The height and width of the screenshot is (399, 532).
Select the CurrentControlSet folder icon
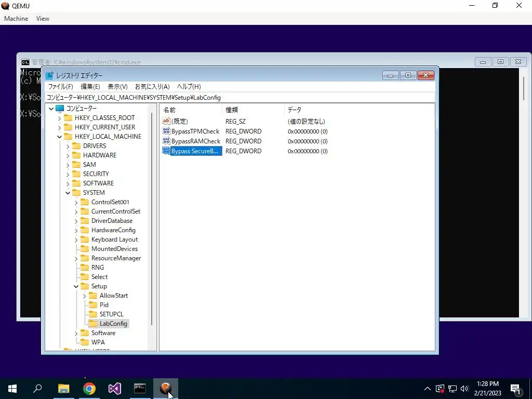(85, 211)
